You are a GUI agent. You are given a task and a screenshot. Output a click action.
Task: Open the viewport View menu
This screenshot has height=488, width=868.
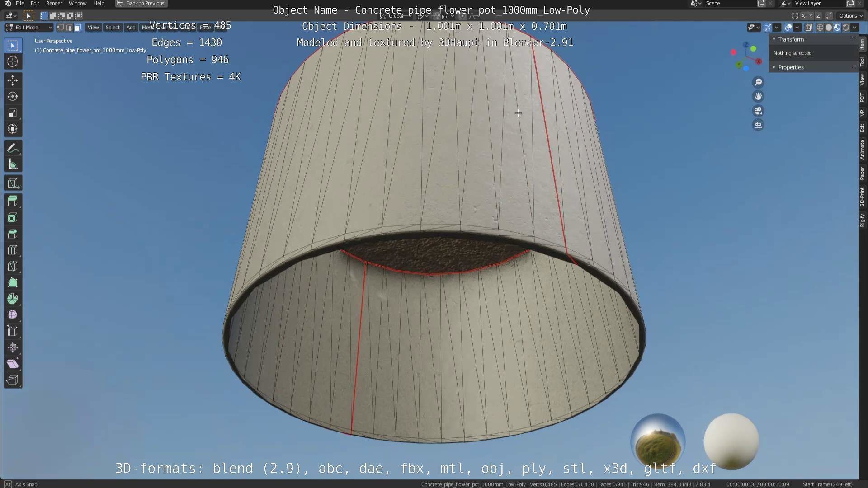93,28
